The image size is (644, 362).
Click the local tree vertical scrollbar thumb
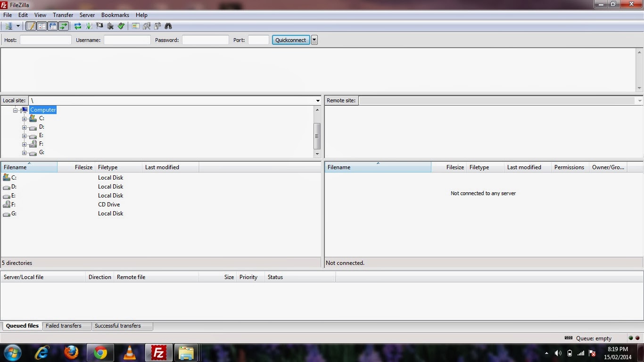pos(317,136)
